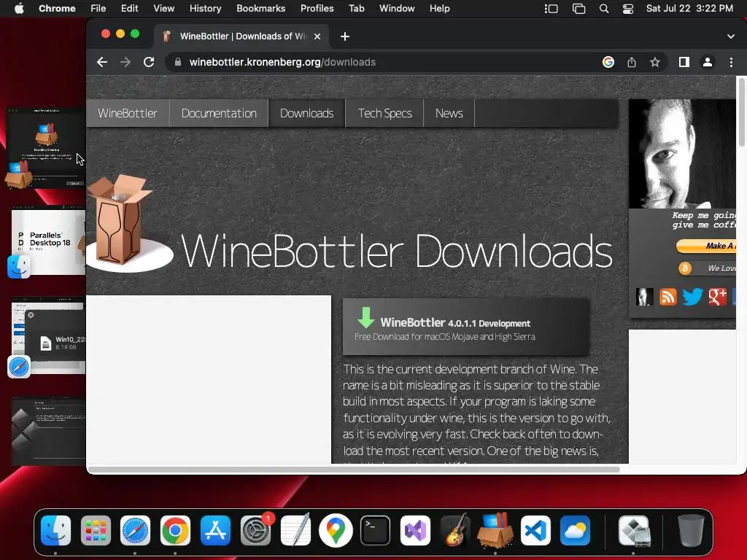Open the Apple menu

click(19, 9)
